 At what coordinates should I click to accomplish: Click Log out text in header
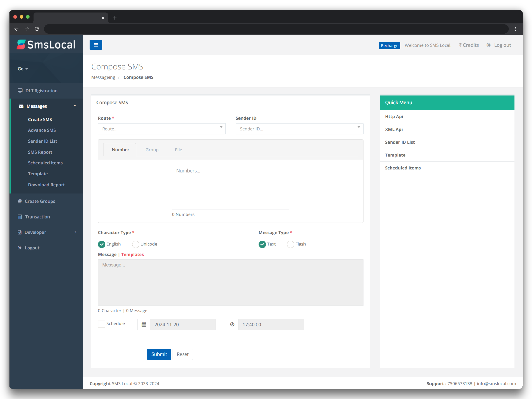pos(502,45)
